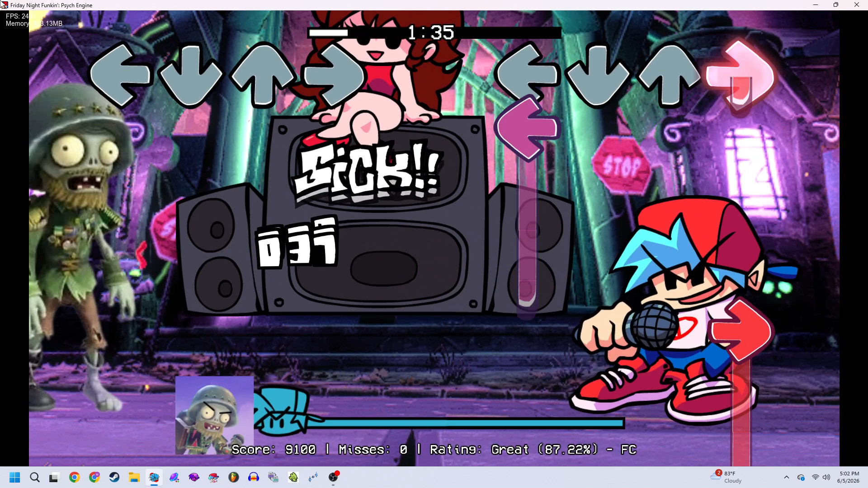Launch Steam from the taskbar
868x488 pixels.
[x=114, y=477]
